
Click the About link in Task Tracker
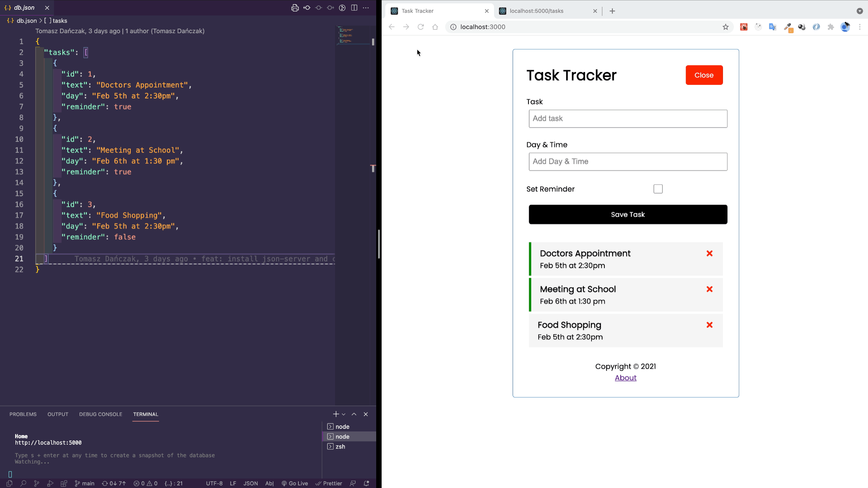[x=625, y=377]
